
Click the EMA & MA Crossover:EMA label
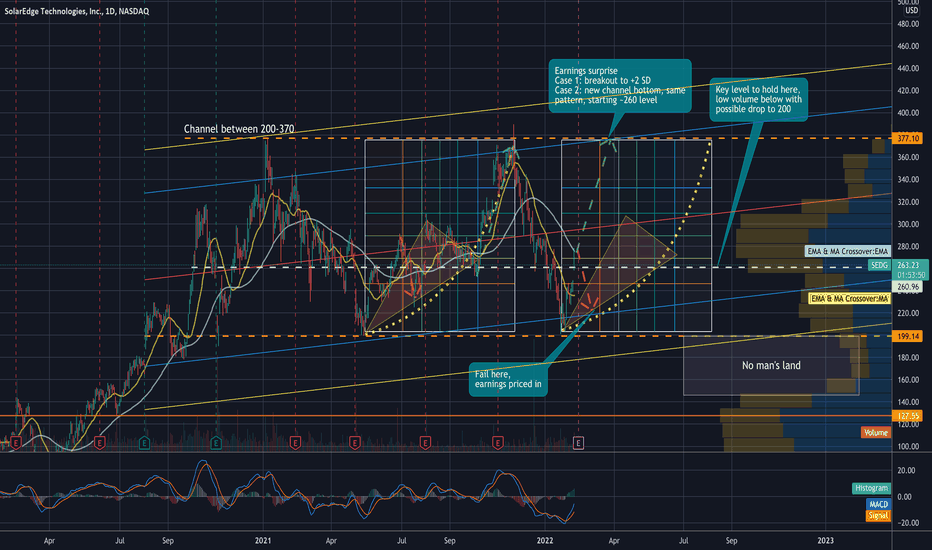click(x=848, y=252)
